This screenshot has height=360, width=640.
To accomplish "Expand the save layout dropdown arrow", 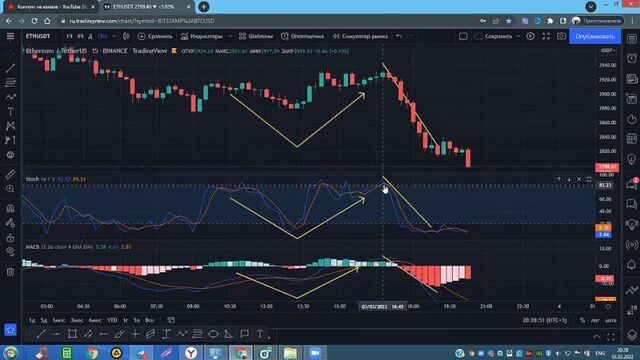I will tap(518, 36).
